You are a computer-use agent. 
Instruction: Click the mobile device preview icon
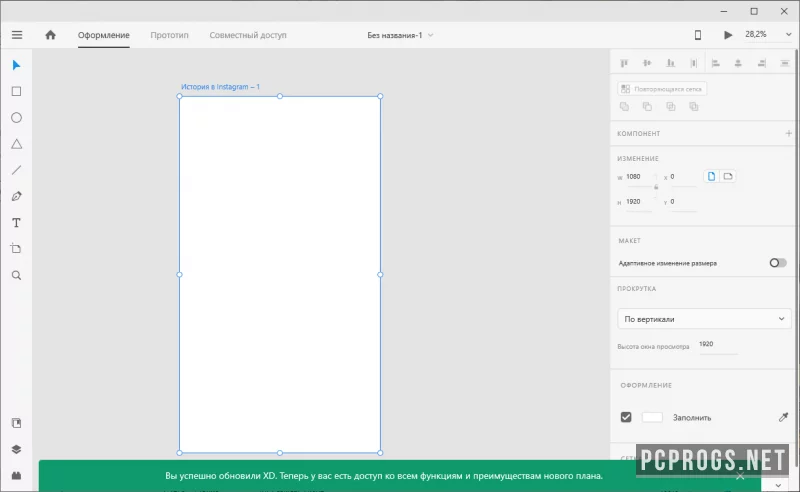[697, 35]
